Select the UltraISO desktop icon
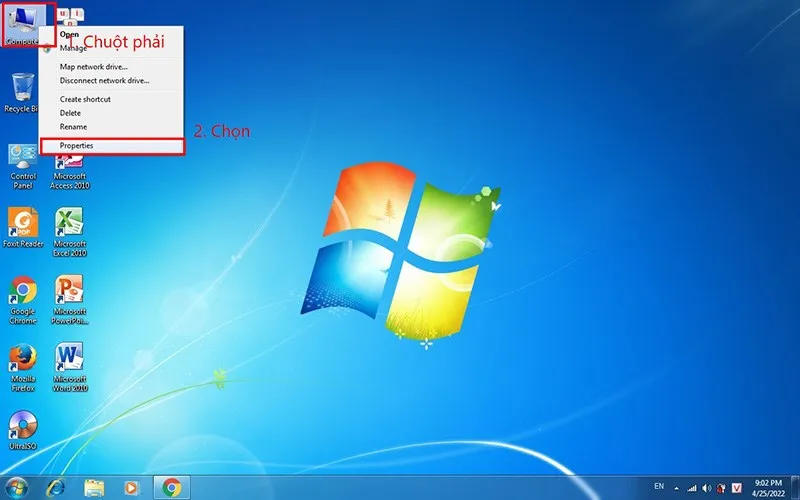800x500 pixels. click(23, 432)
